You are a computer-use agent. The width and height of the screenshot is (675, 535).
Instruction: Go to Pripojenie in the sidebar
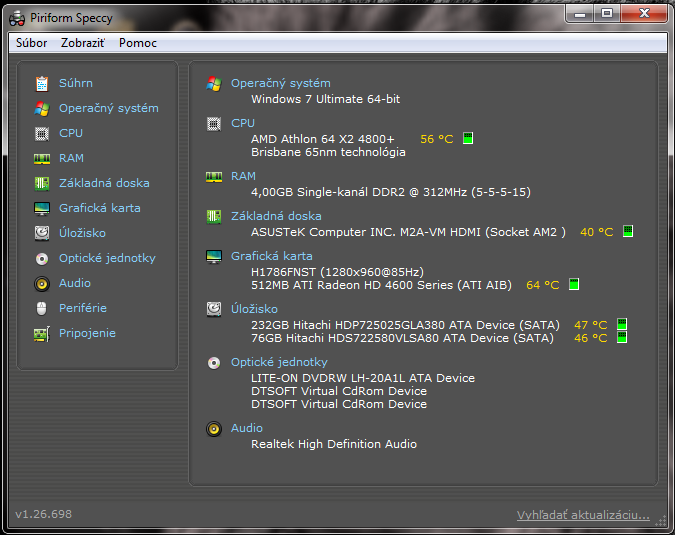point(87,333)
